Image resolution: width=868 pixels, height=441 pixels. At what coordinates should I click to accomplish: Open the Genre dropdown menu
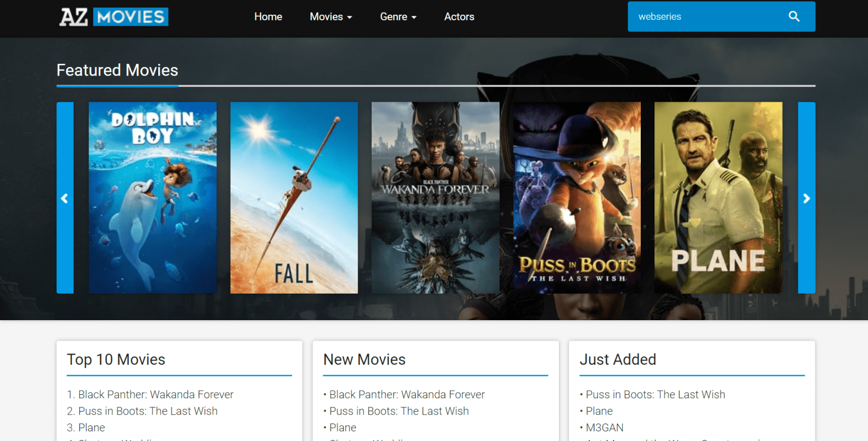pyautogui.click(x=397, y=16)
